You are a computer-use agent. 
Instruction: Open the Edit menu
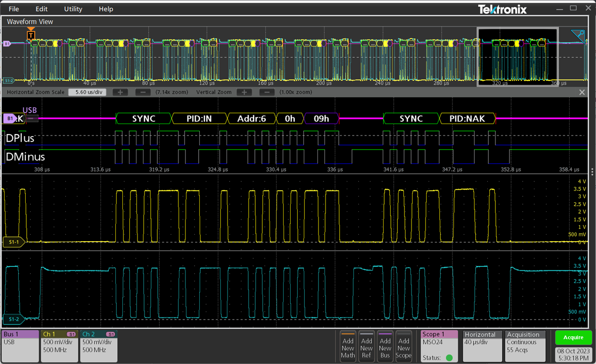tap(41, 9)
